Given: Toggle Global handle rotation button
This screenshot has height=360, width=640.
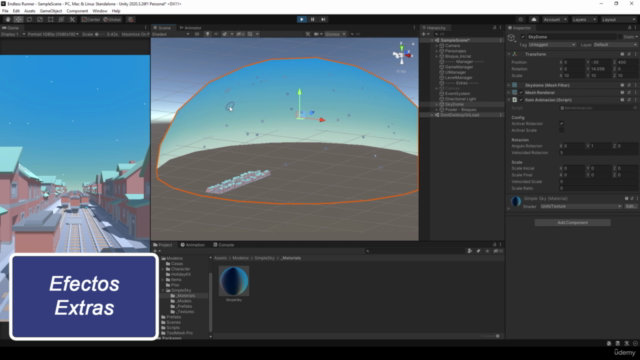Looking at the screenshot, I should [x=112, y=19].
